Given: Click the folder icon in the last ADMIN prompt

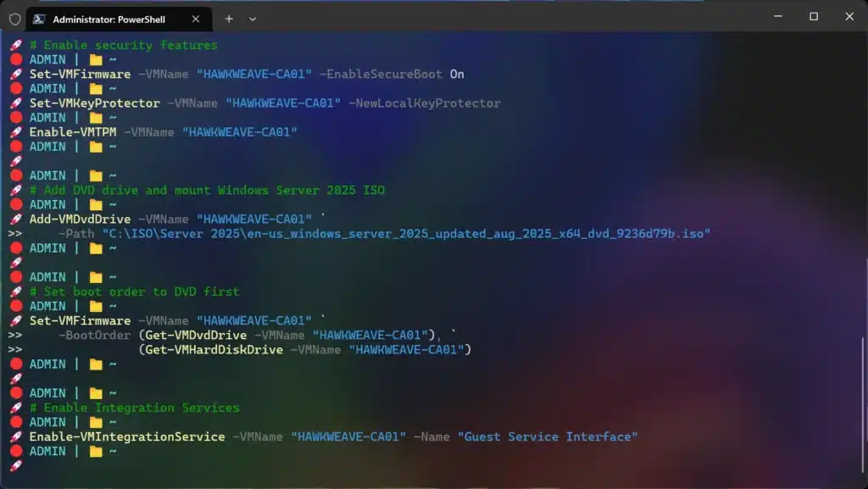Looking at the screenshot, I should point(96,452).
